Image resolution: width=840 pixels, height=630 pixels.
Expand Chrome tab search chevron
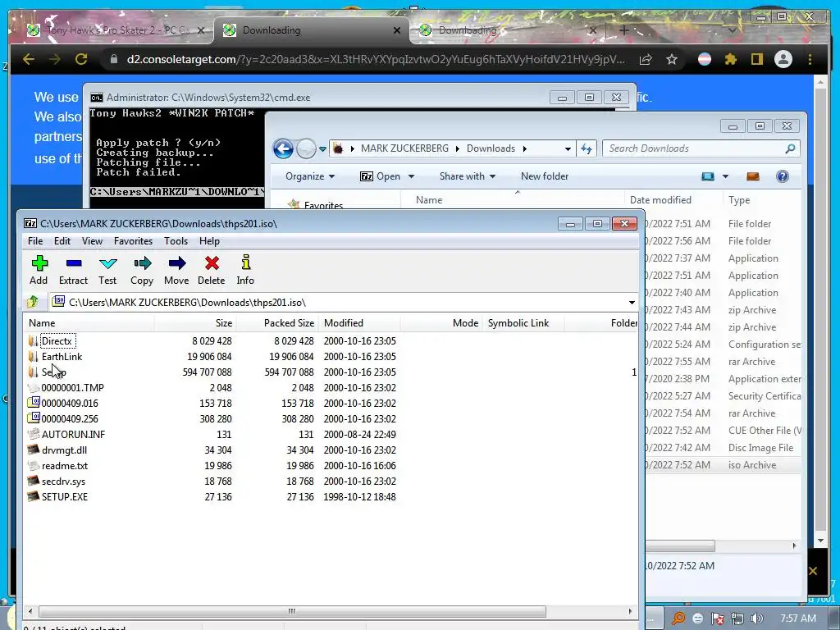coord(732,30)
